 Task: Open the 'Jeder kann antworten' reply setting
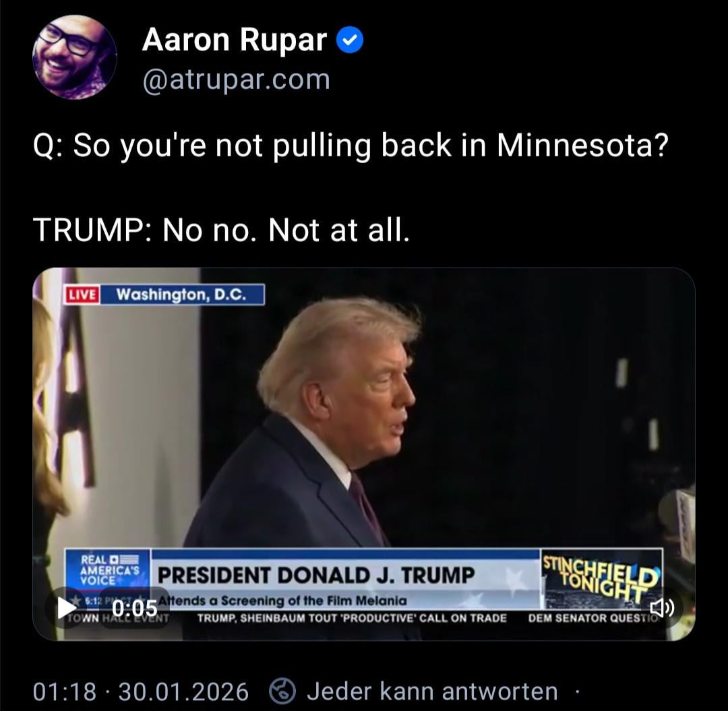[432, 691]
